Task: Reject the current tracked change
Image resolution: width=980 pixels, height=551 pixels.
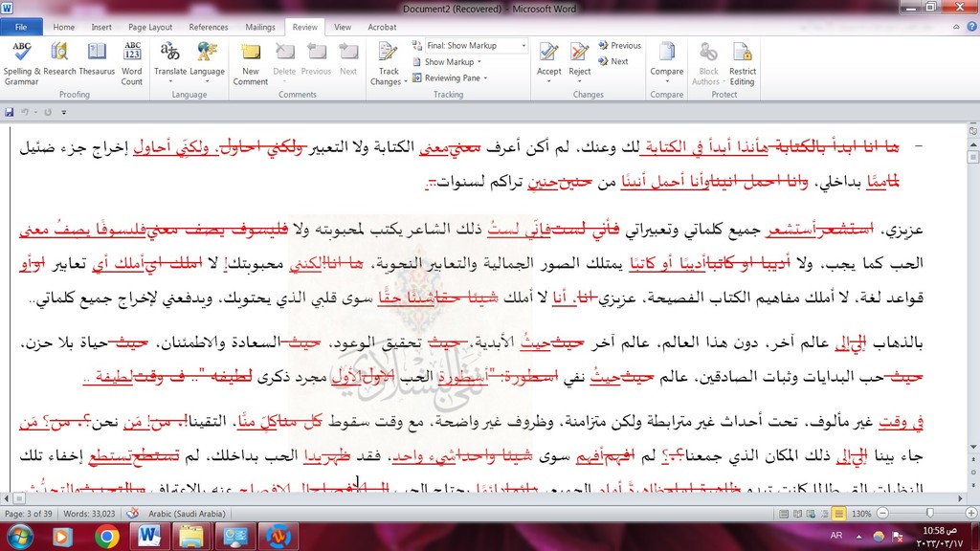Action: click(579, 56)
